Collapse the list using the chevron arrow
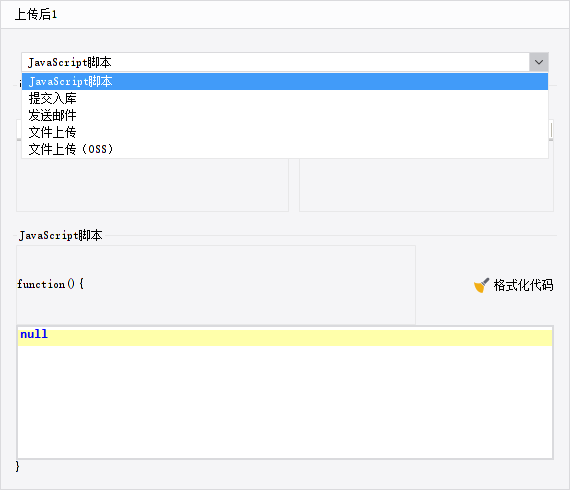This screenshot has height=490, width=570. [539, 62]
